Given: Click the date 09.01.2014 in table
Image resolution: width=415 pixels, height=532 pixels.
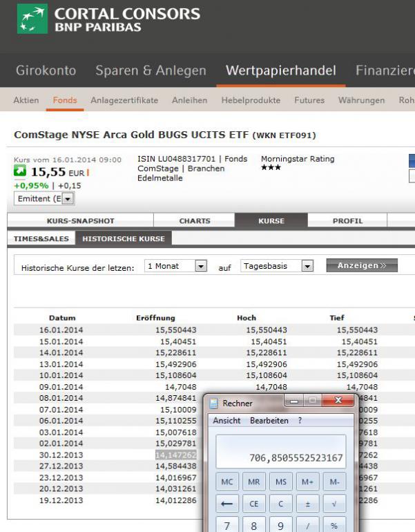Looking at the screenshot, I should click(x=61, y=387).
